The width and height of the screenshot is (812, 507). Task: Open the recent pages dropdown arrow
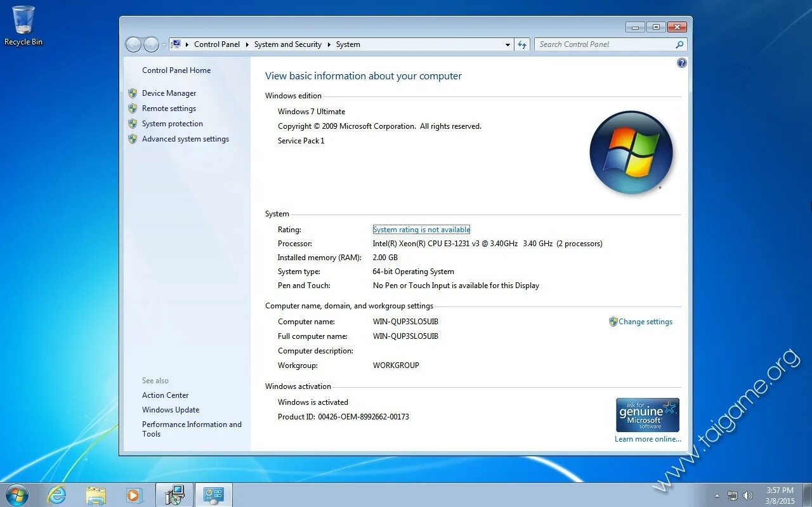(x=164, y=45)
